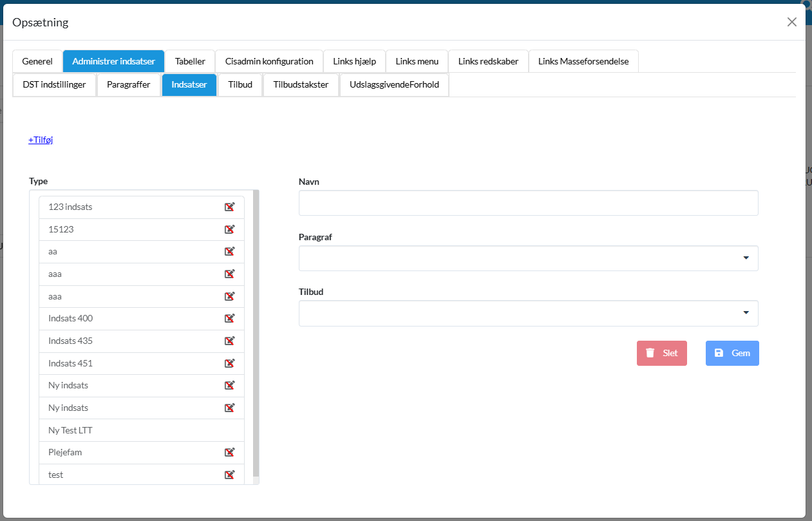812x521 pixels.
Task: Click edit icon for Indsats 400
Action: (x=229, y=318)
